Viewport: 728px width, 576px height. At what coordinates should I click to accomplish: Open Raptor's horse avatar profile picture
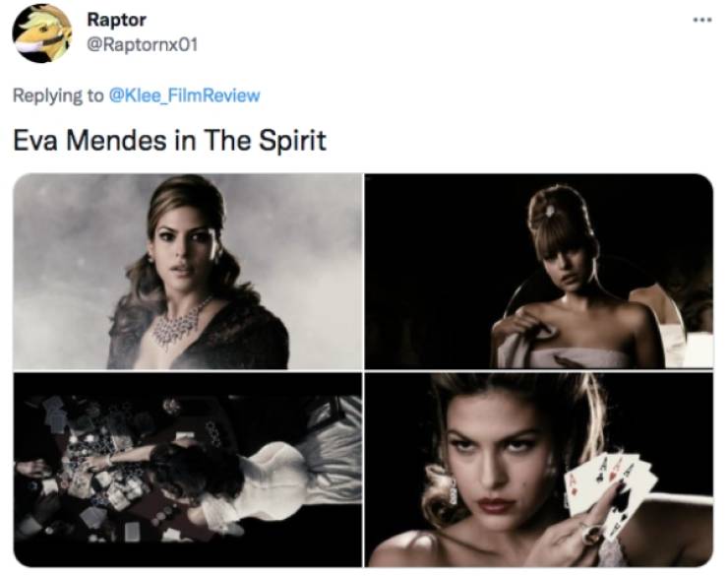42,32
